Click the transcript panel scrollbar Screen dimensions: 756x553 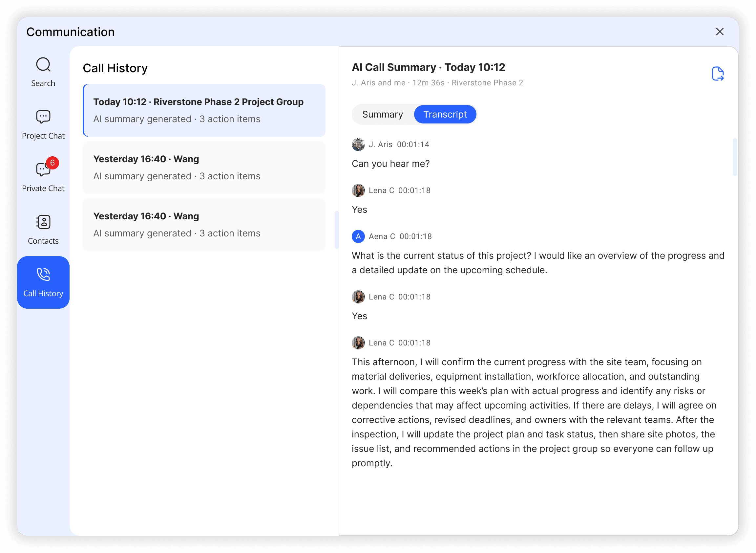click(x=735, y=157)
